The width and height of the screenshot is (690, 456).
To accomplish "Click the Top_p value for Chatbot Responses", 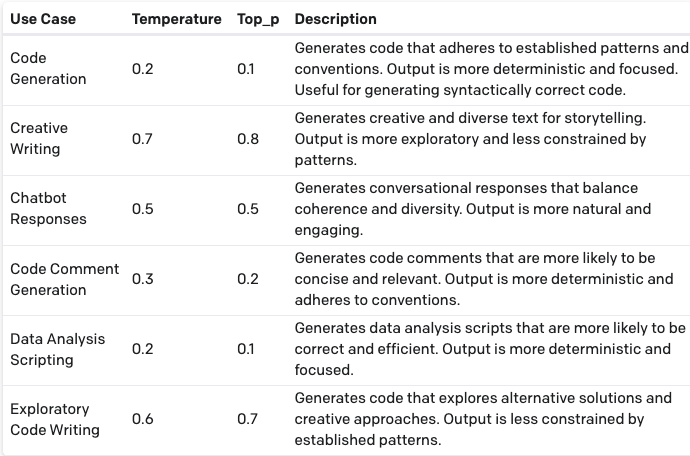I will coord(248,209).
